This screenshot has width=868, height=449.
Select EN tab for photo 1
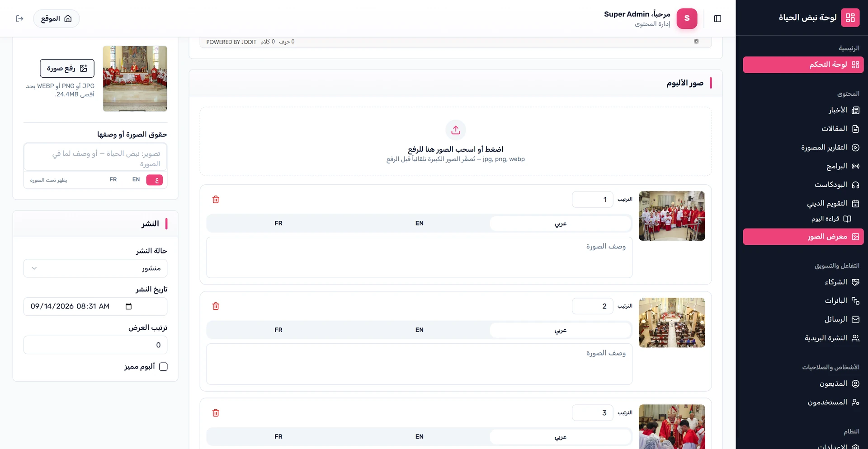click(x=420, y=223)
